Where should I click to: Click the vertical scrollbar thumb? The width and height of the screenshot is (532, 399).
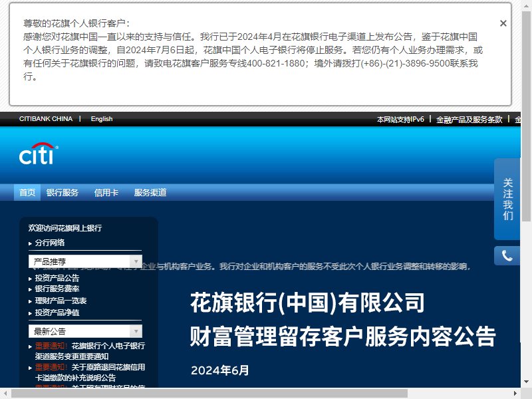(526, 115)
